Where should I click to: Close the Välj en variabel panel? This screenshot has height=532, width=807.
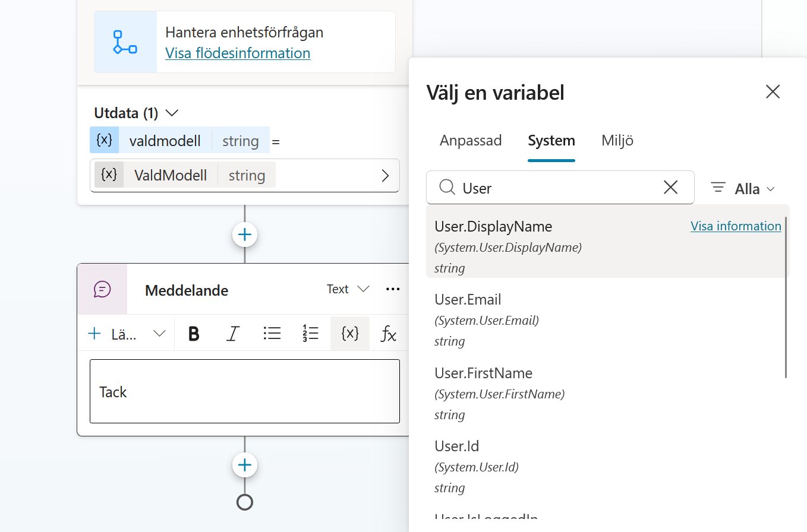[773, 91]
